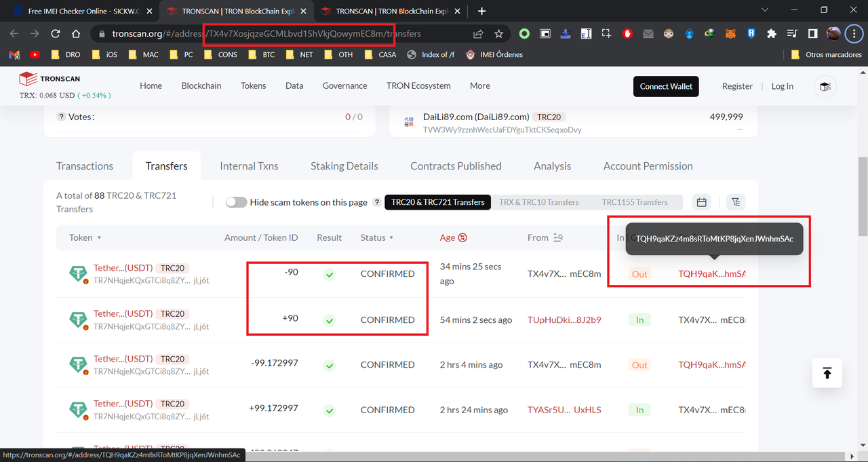Open the Governance navigation menu
Screen dimensions: 868x462
point(345,85)
